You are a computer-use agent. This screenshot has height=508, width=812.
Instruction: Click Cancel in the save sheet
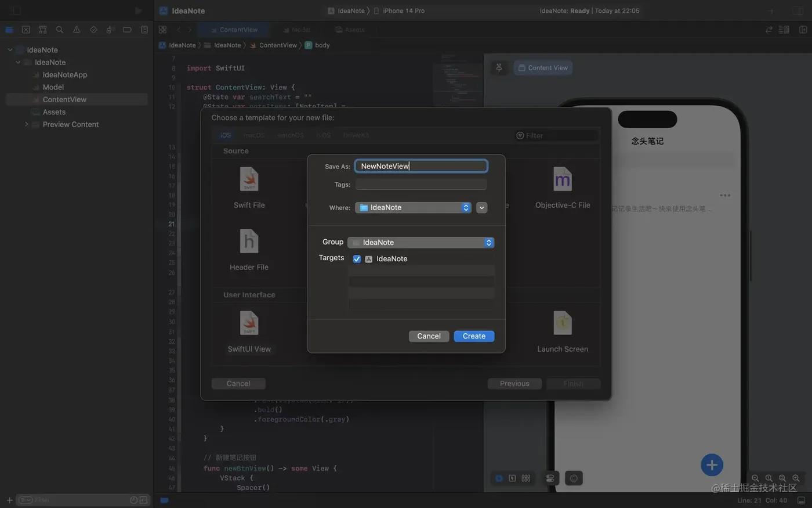point(429,336)
